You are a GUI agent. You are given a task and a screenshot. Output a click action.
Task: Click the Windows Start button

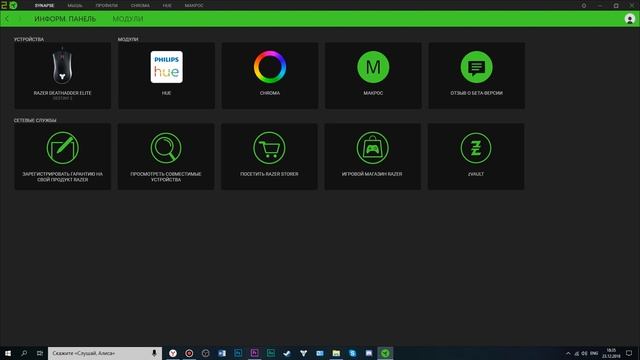coord(8,353)
